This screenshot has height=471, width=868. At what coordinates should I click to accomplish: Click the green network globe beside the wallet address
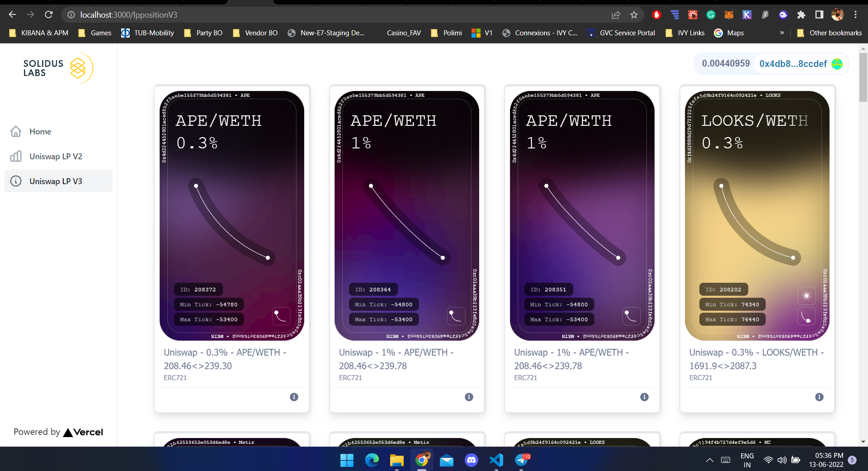coord(837,64)
